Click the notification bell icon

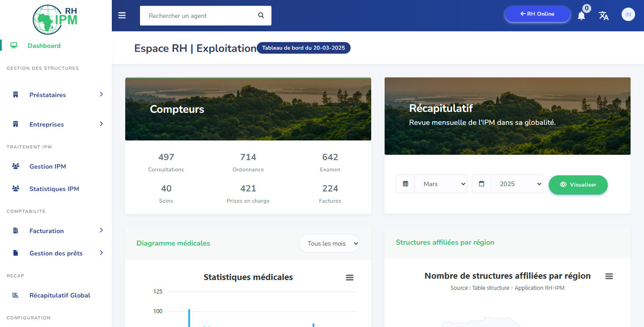click(x=581, y=16)
